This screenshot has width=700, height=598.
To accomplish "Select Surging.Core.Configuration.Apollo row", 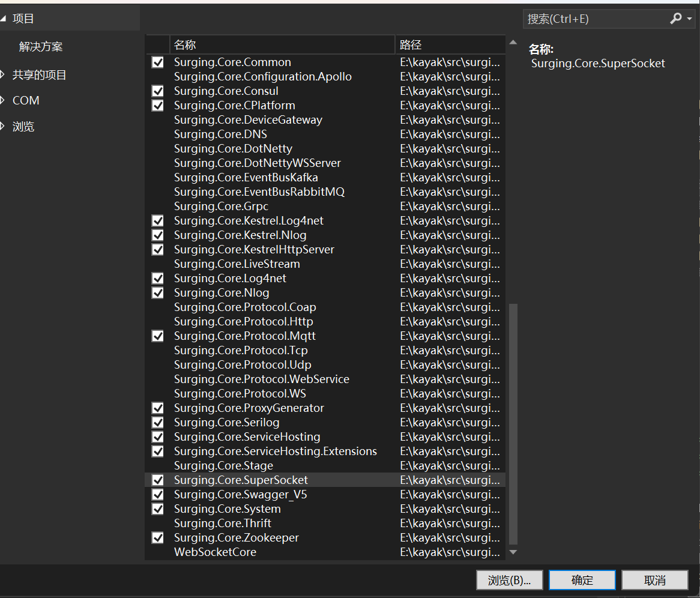I will 325,76.
